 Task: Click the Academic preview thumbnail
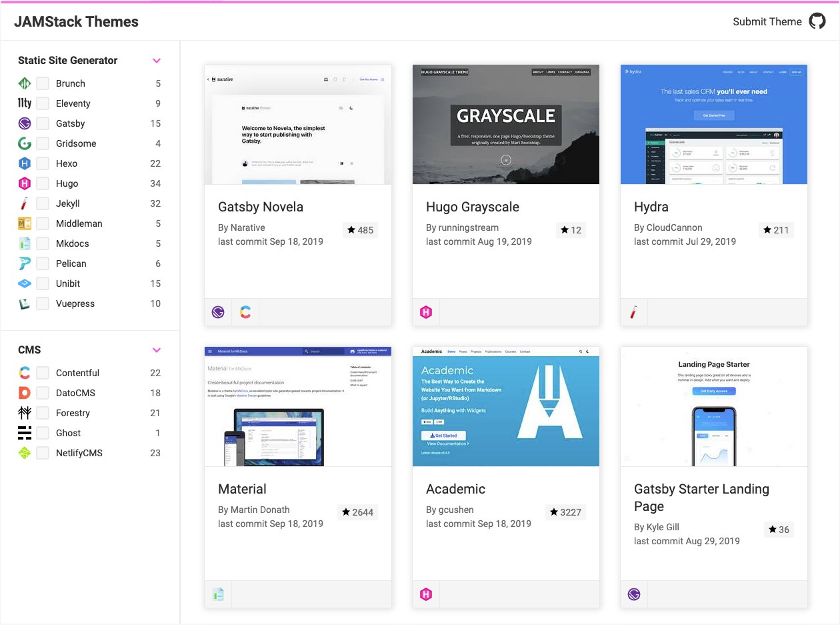pyautogui.click(x=506, y=406)
